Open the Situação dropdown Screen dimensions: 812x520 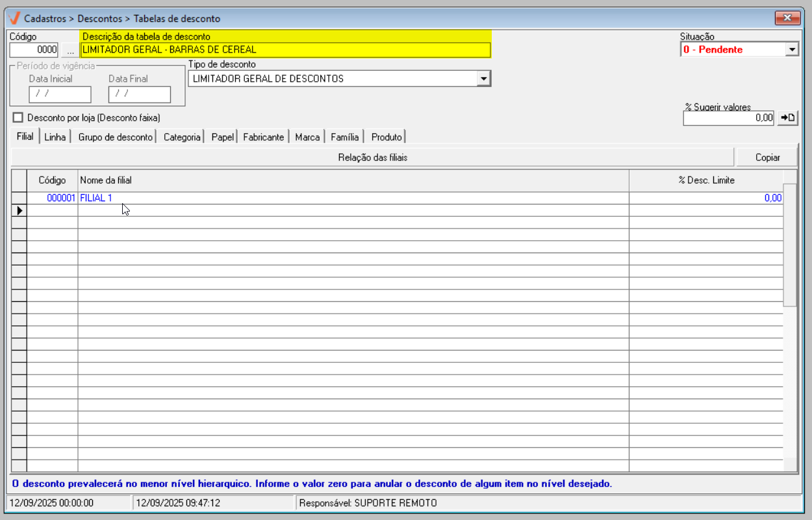click(x=791, y=49)
